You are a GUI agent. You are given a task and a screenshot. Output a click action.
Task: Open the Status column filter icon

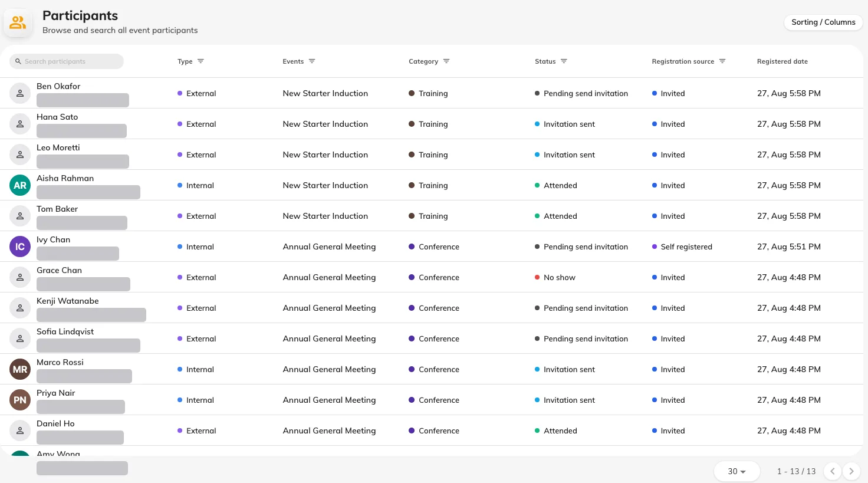(564, 61)
